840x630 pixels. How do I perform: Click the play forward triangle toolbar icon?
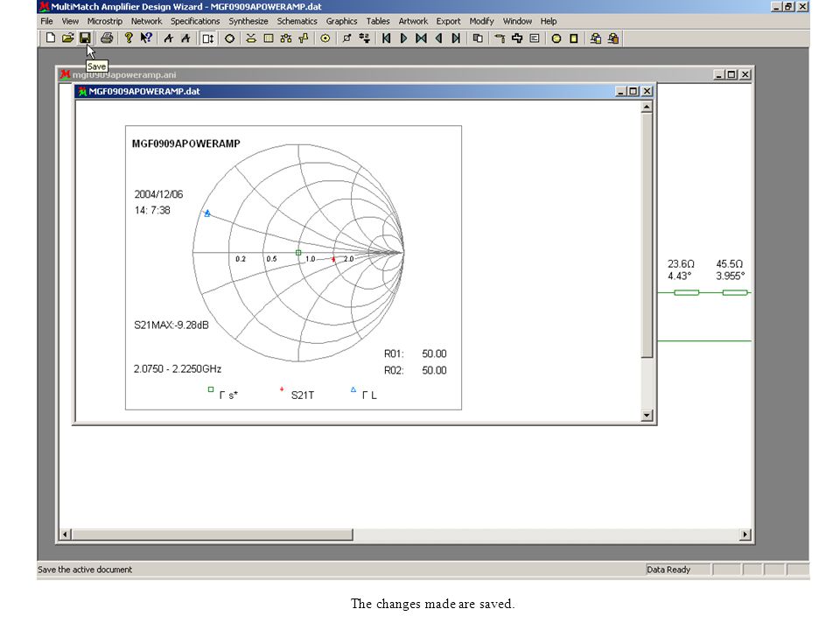pyautogui.click(x=403, y=38)
